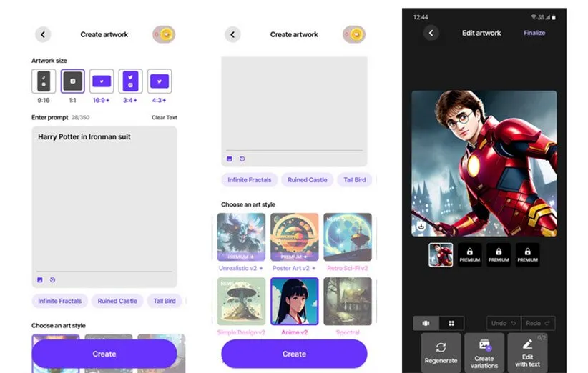
Task: Click Clear Text above prompt
Action: (164, 118)
